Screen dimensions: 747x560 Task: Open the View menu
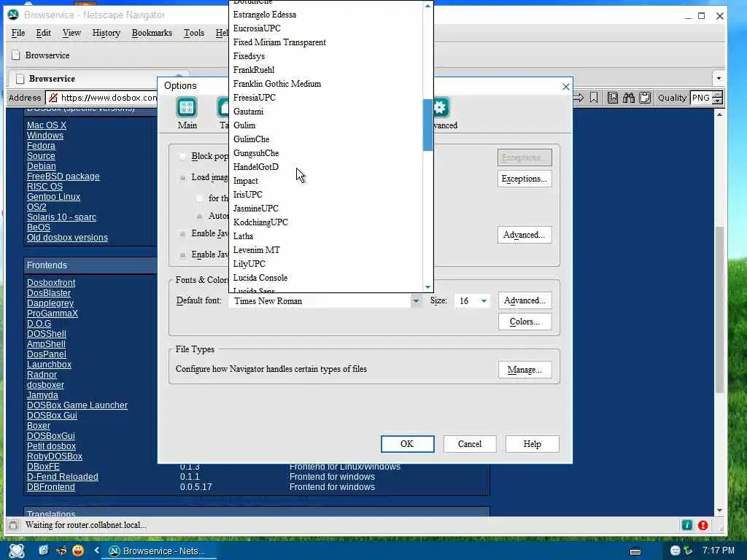(x=71, y=33)
